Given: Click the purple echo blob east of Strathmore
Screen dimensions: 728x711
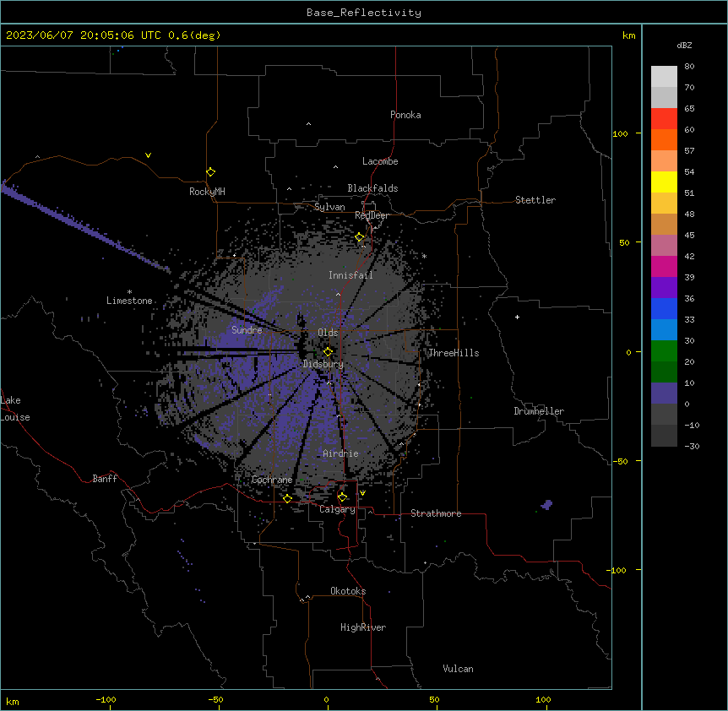Looking at the screenshot, I should [547, 504].
